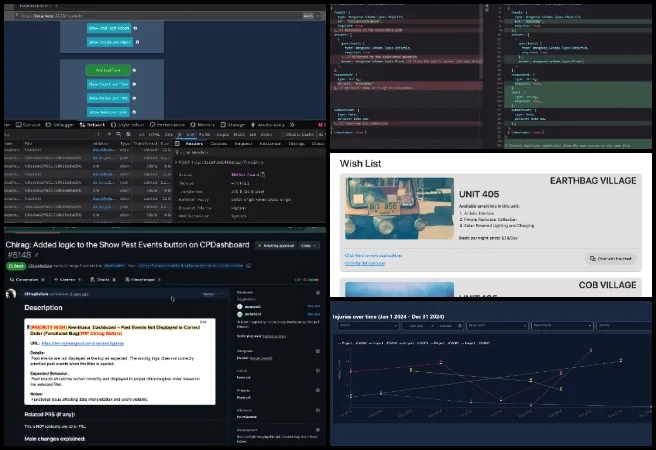Image resolution: width=656 pixels, height=450 pixels.
Task: Open the Code dropdown button on PR
Action: pos(312,244)
